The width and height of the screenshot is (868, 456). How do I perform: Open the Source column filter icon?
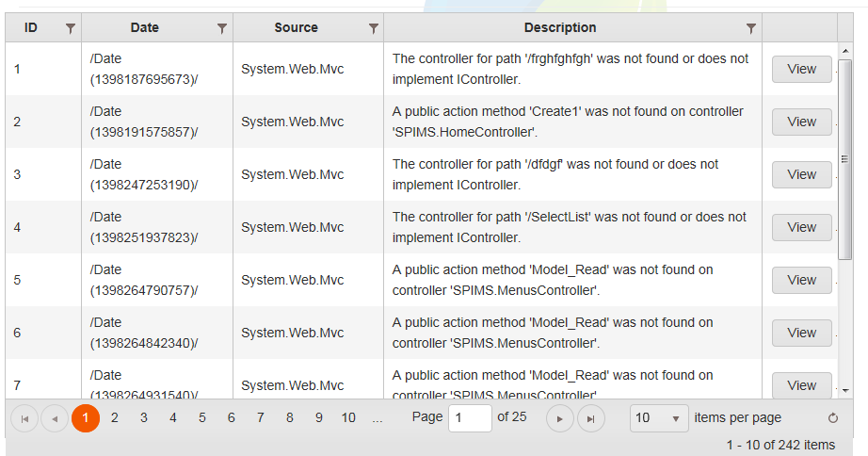point(373,28)
